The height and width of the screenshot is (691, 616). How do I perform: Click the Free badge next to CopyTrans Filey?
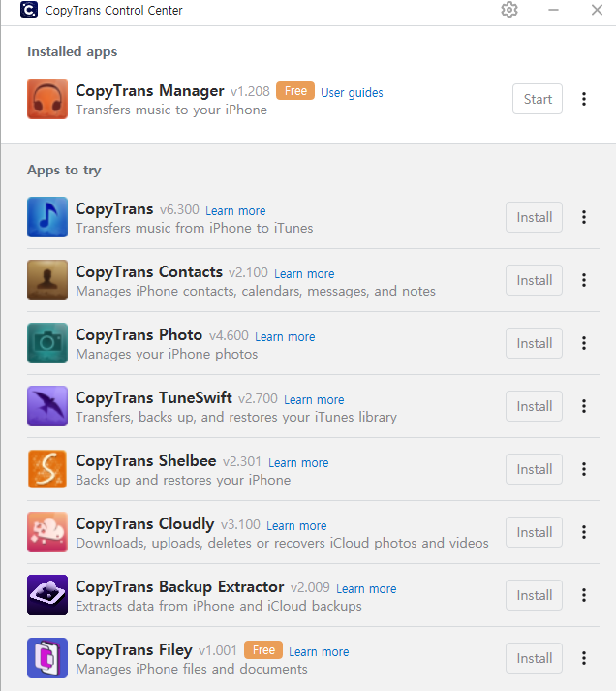[x=263, y=649]
